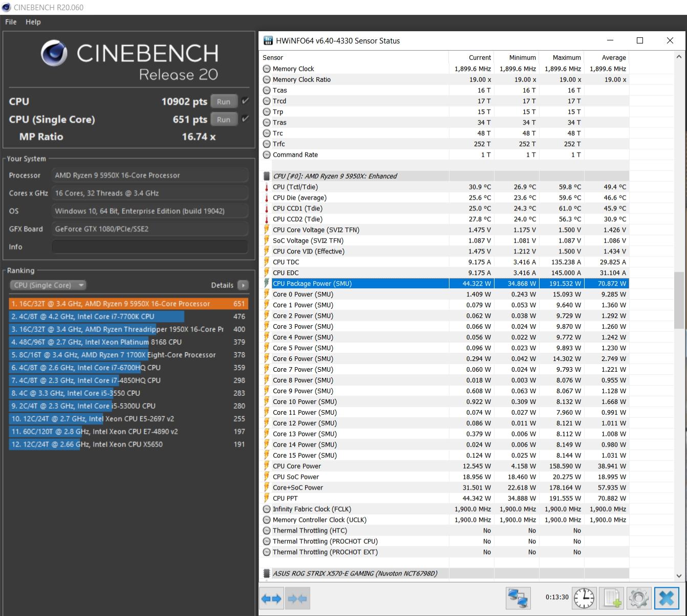Toggle the CPU test checkmark
The width and height of the screenshot is (687, 616).
(245, 101)
